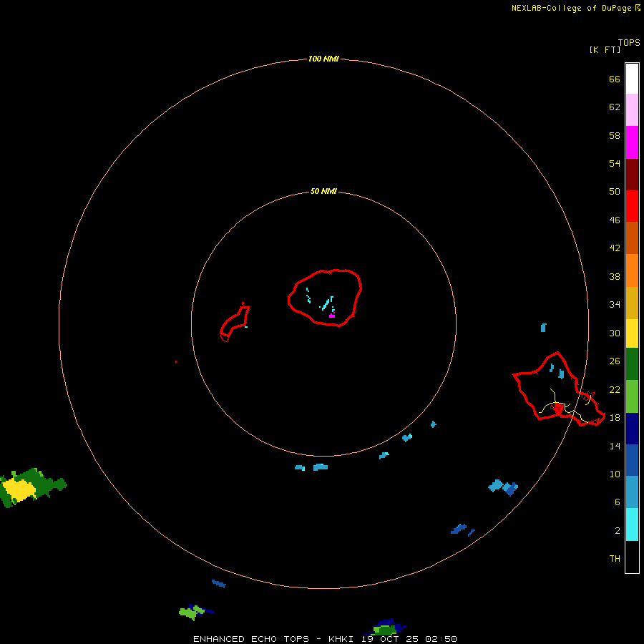Viewport: 644px width, 644px height.
Task: Click the dark green 30 legend swatch
Action: (632, 364)
